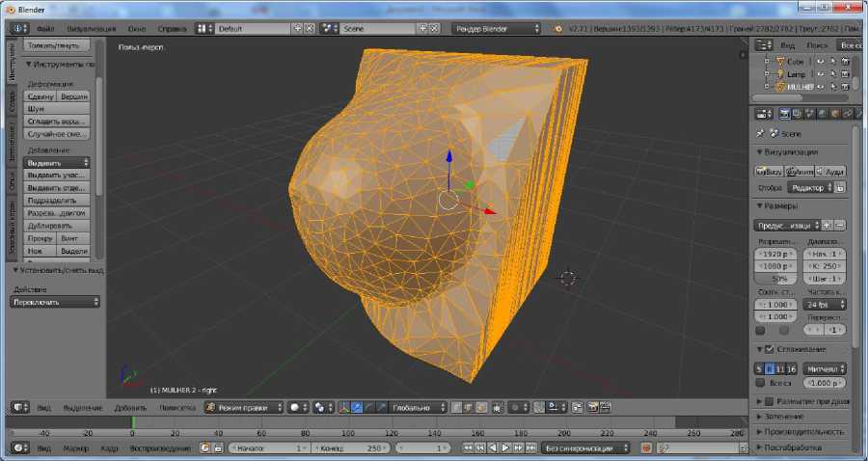
Task: Click the Blender info editor type icon
Action: coord(19,29)
